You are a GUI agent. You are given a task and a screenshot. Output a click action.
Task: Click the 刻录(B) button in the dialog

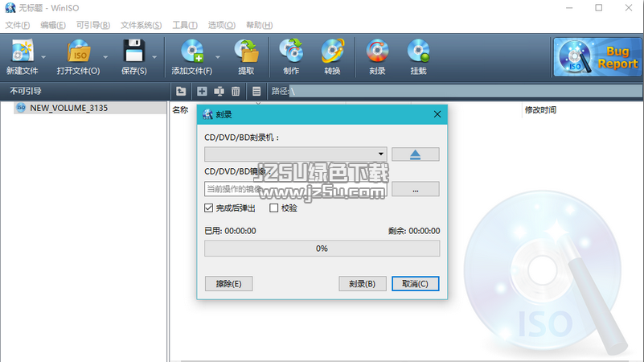coord(363,283)
